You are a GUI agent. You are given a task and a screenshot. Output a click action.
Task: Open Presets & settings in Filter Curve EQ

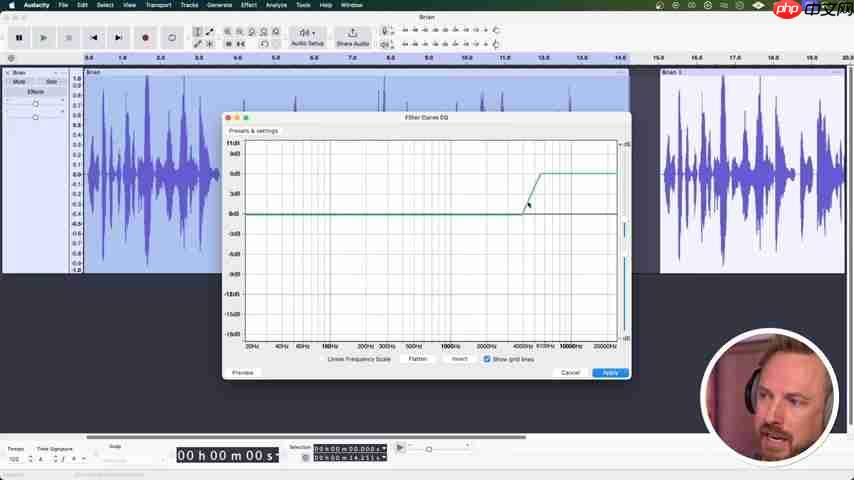253,131
